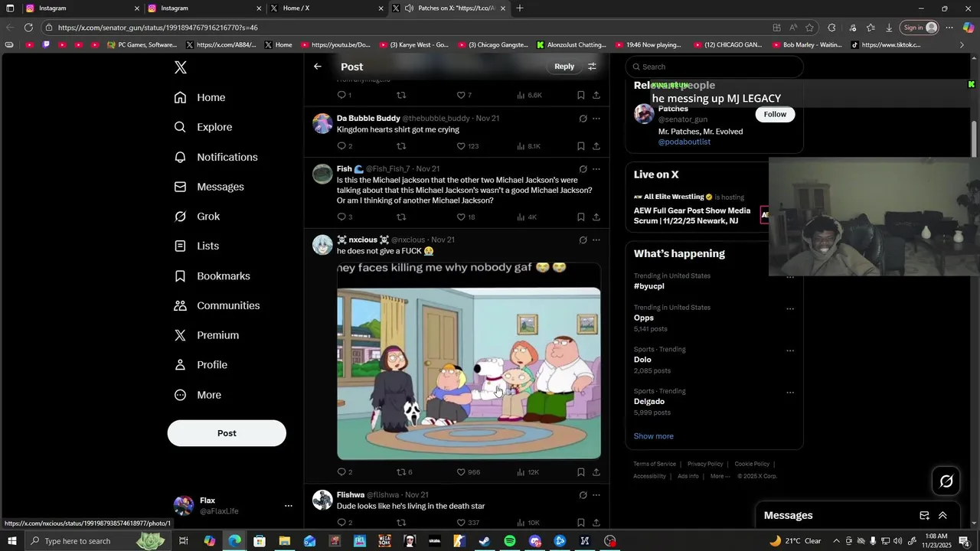The height and width of the screenshot is (551, 980).
Task: Reply to Da Bubble Buddy's post
Action: tap(345, 146)
